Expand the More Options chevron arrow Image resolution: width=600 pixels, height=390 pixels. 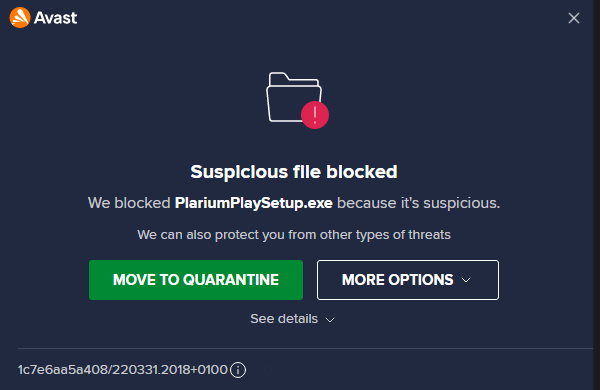point(466,280)
